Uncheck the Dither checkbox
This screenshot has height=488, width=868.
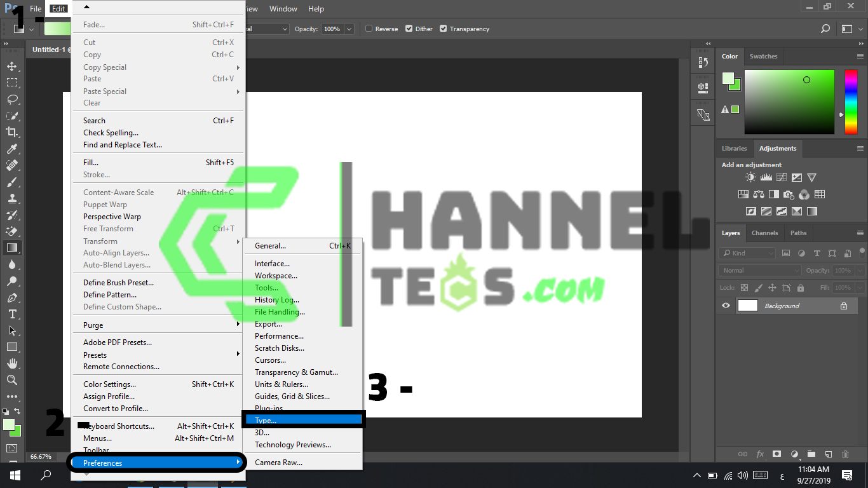pos(409,29)
